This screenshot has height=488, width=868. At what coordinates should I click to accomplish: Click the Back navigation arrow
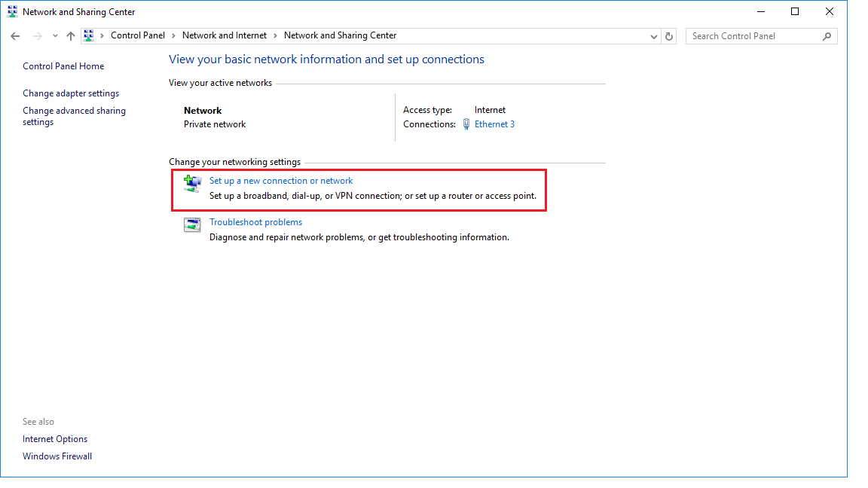tap(15, 36)
